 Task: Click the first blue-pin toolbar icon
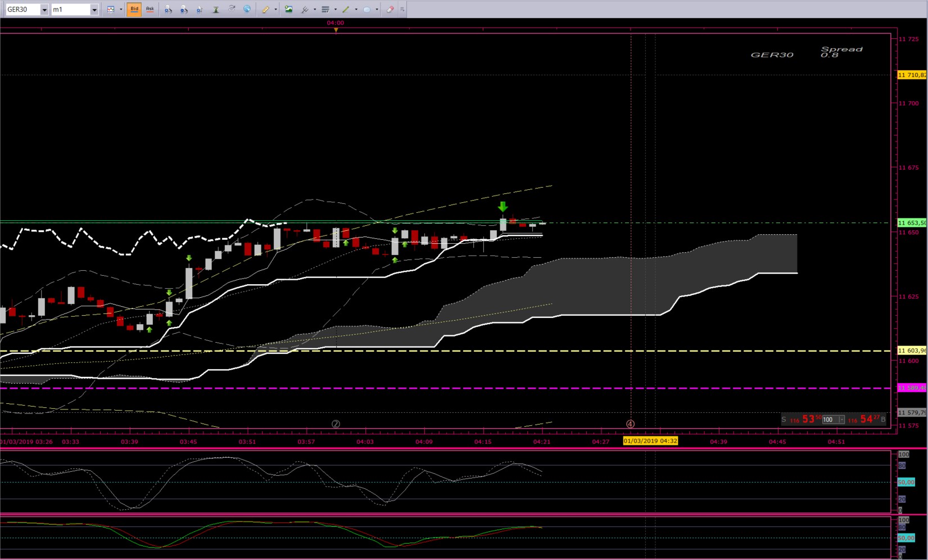click(x=168, y=10)
